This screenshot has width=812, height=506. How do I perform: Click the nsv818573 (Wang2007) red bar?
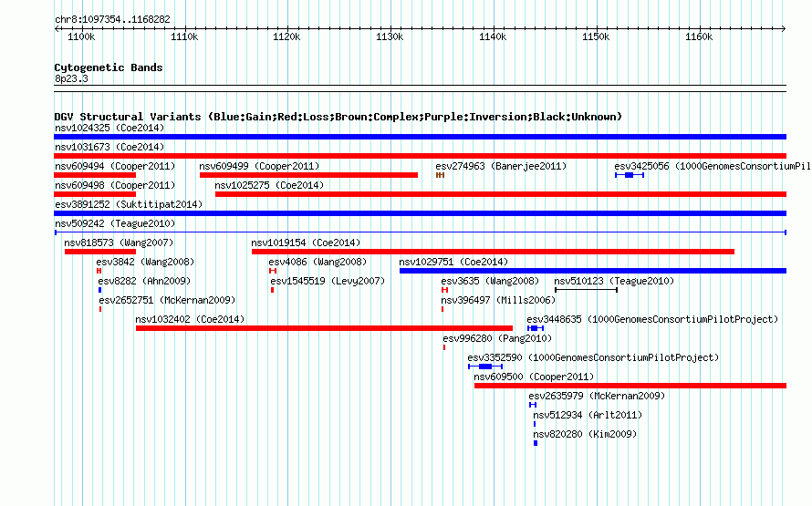(x=100, y=252)
